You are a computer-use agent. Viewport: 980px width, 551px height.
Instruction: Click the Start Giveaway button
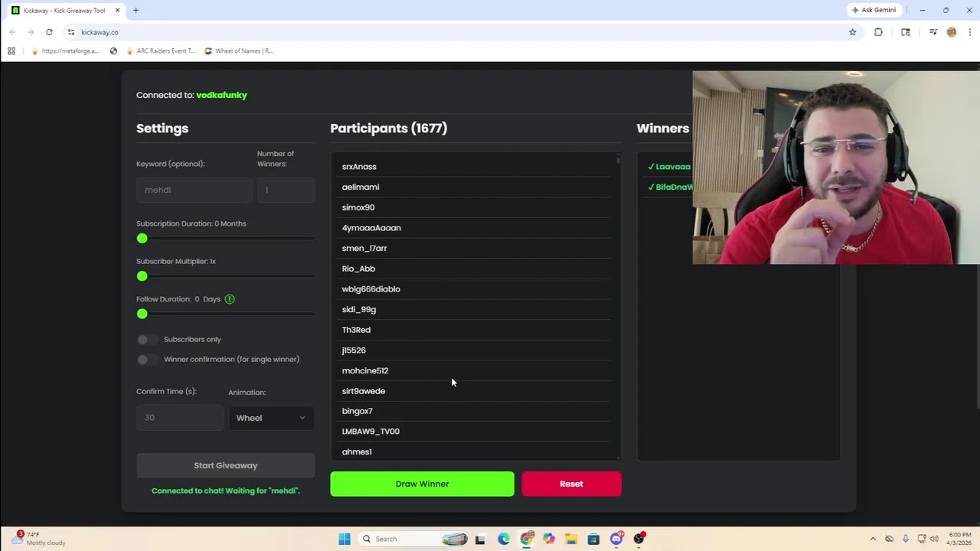pyautogui.click(x=225, y=465)
